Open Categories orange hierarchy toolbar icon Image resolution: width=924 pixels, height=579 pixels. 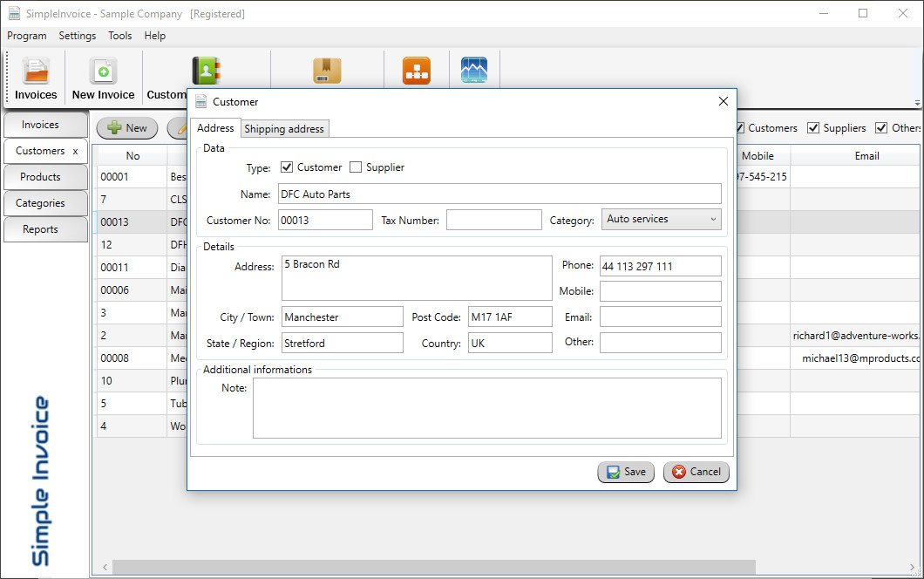(416, 71)
